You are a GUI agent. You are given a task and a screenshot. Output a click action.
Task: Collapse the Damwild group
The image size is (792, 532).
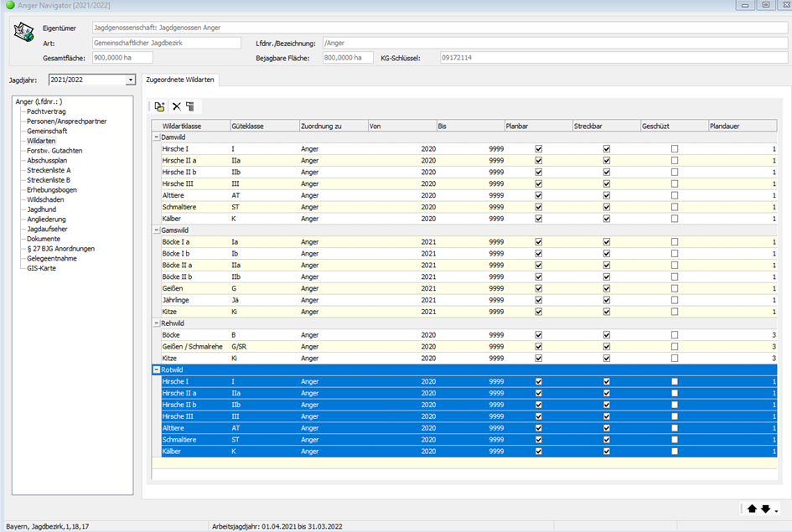(x=156, y=137)
